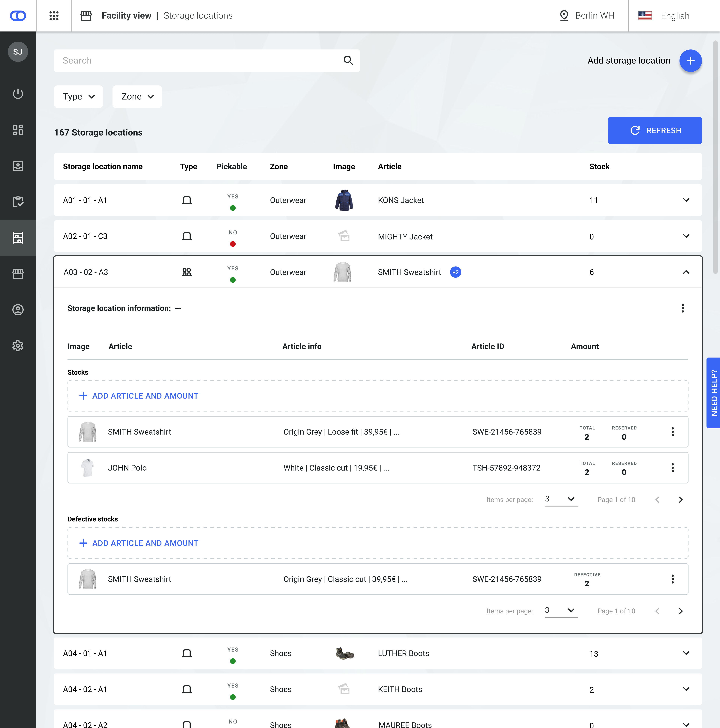720x728 pixels.
Task: Click the search magnifier icon
Action: point(348,61)
